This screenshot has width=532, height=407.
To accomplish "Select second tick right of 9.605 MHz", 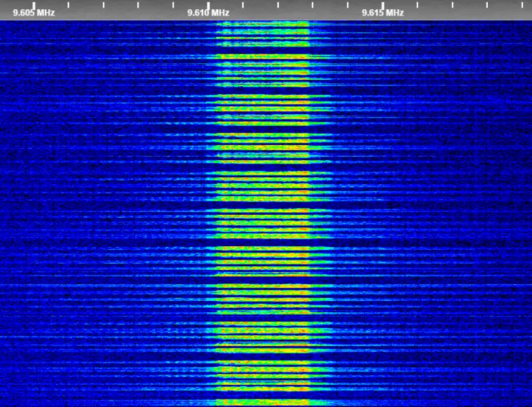I will tap(103, 5).
